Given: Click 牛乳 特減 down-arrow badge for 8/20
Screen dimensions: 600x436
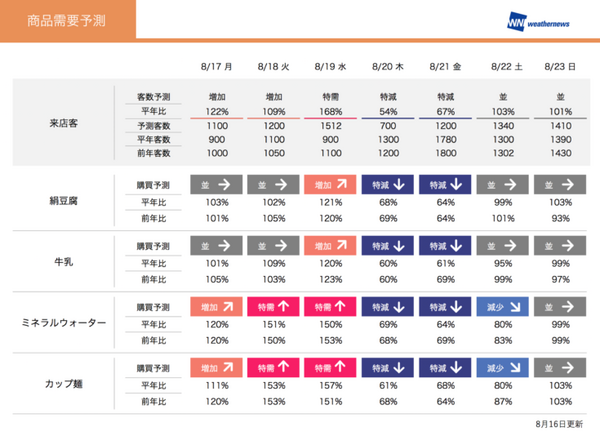Looking at the screenshot, I should 388,246.
